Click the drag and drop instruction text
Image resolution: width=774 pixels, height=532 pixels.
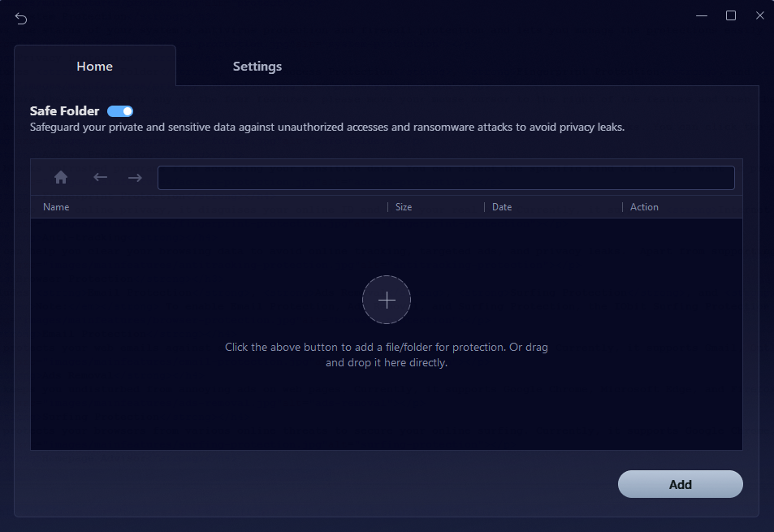coord(387,355)
